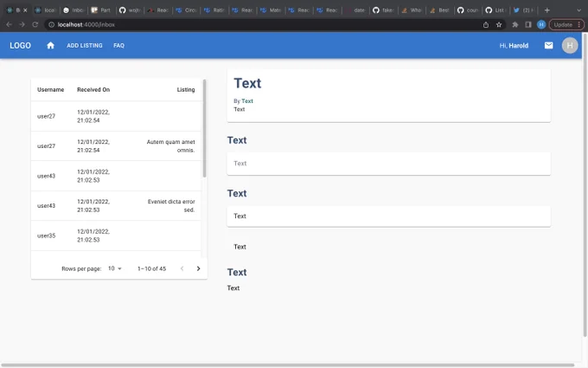The width and height of the screenshot is (588, 368).
Task: Open the author link after "By"
Action: click(247, 101)
